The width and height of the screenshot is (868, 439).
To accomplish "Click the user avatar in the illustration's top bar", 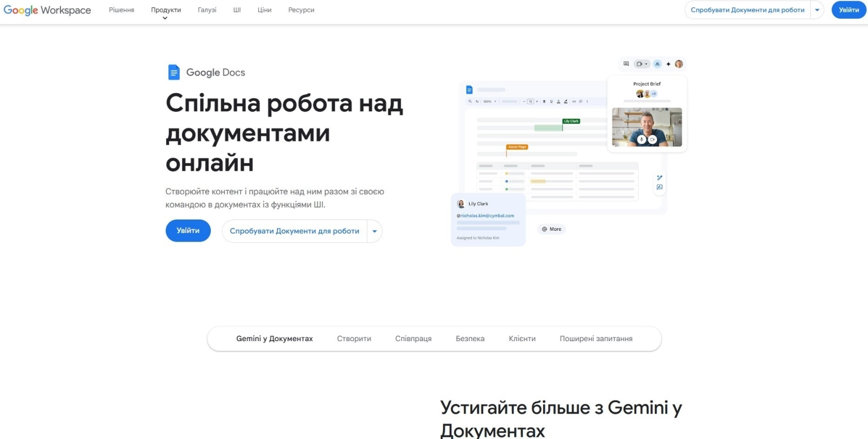I will click(679, 64).
